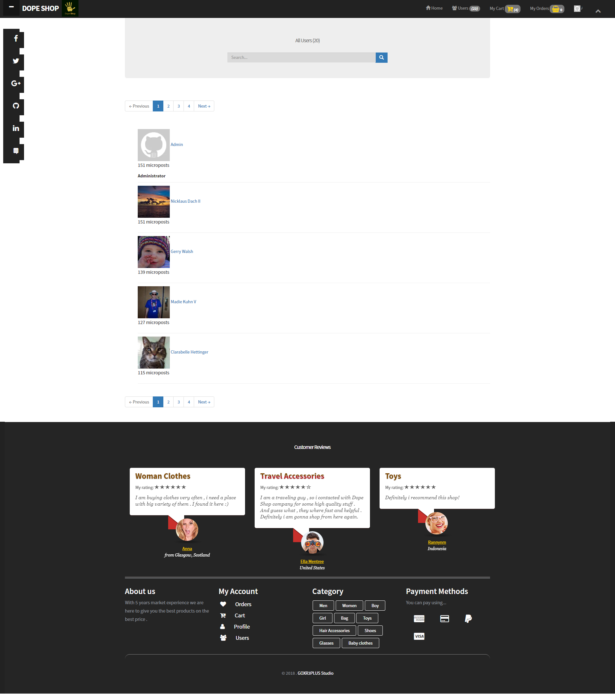Expand page 4 of user list
Viewport: 615px width, 700px height.
click(189, 106)
